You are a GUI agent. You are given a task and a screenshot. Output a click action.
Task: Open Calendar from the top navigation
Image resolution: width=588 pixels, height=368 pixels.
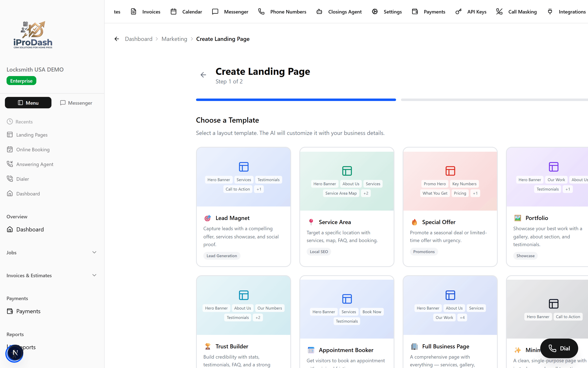tap(186, 12)
